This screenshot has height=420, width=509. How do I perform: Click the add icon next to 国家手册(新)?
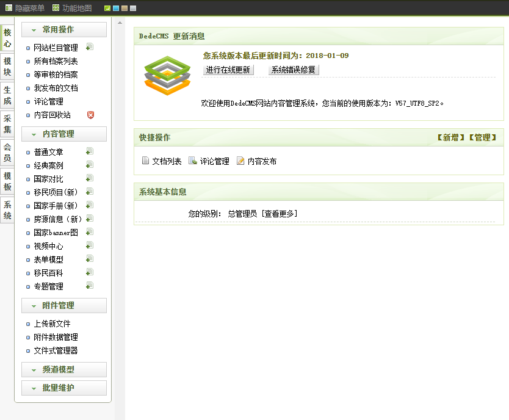(90, 205)
